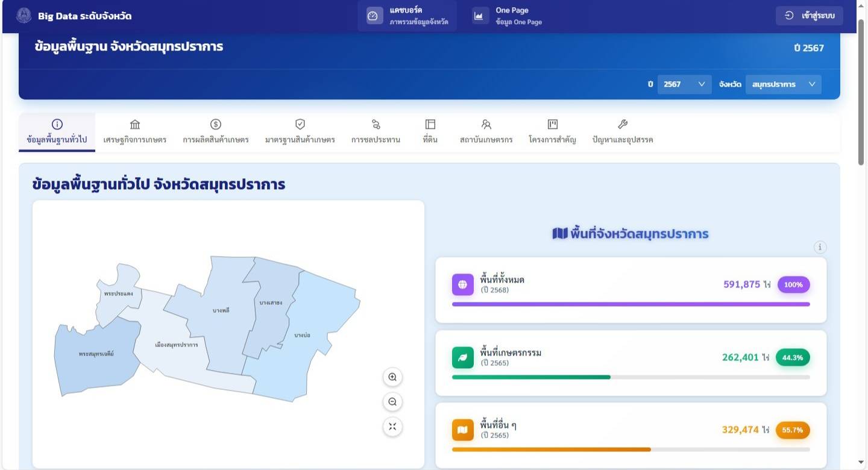Switch to เศรษฐกิจการเกษตร tab
This screenshot has height=470, width=868.
coord(135,131)
